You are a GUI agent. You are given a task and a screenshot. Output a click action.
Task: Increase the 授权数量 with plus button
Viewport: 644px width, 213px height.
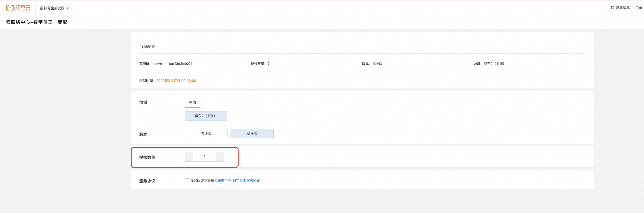(x=220, y=157)
